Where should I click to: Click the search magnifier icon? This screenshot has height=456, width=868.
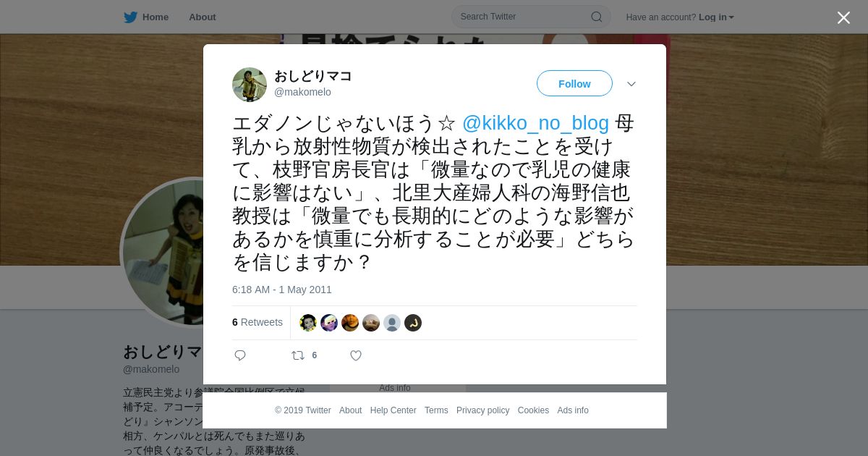[x=597, y=17]
